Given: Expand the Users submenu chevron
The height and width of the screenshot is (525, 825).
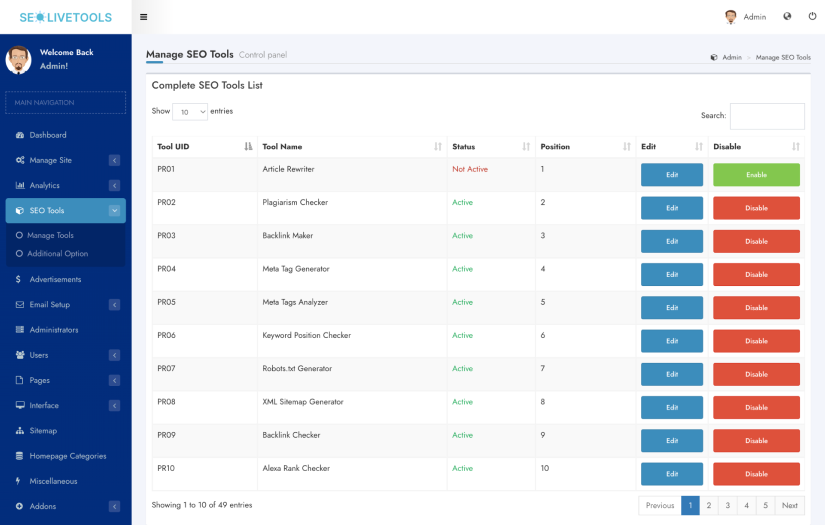Looking at the screenshot, I should (115, 355).
